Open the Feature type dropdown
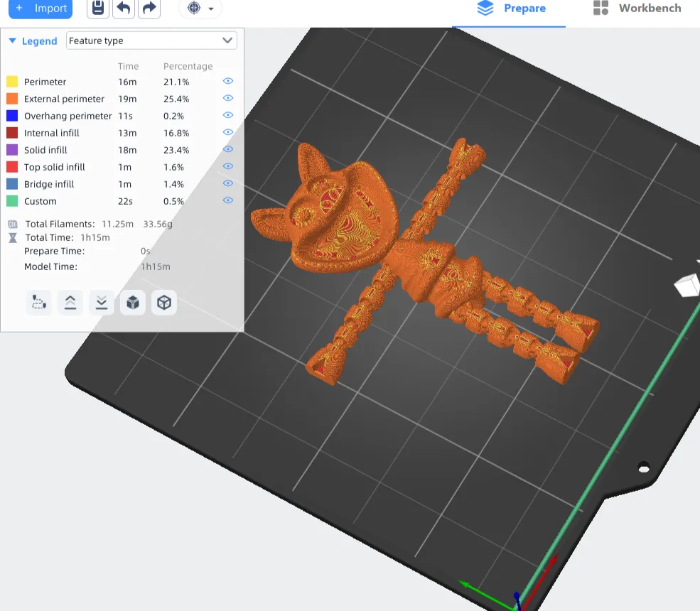This screenshot has width=700, height=611. pyautogui.click(x=151, y=40)
